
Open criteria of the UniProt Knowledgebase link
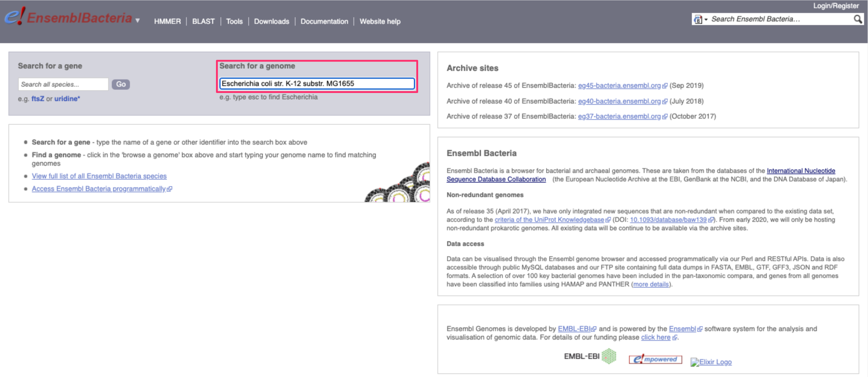[549, 219]
